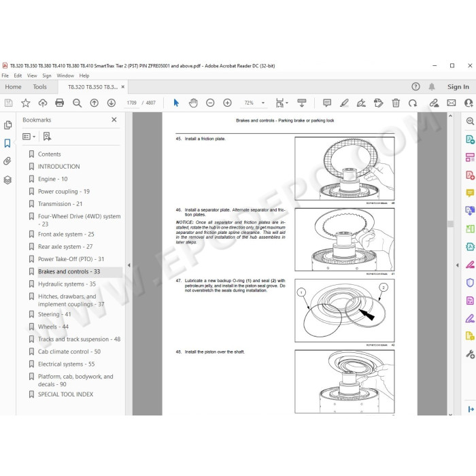This screenshot has height=476, width=476.
Task: Jump to Engine - 10 bookmark
Action: [52, 179]
